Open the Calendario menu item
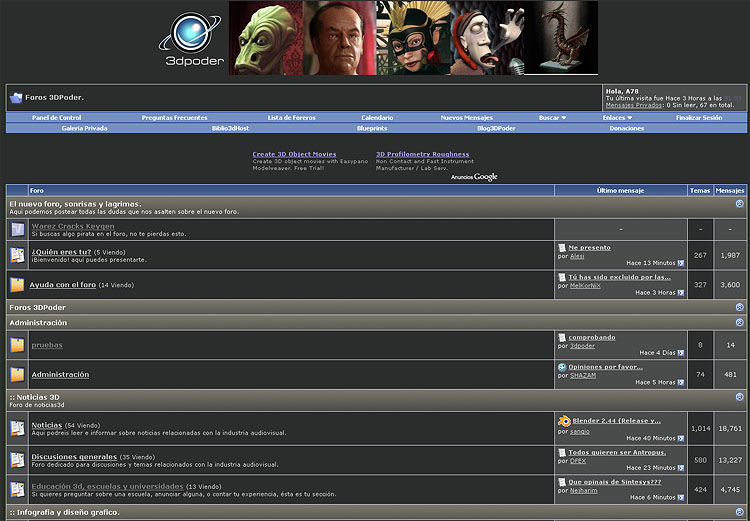This screenshot has width=750, height=521. click(x=377, y=118)
